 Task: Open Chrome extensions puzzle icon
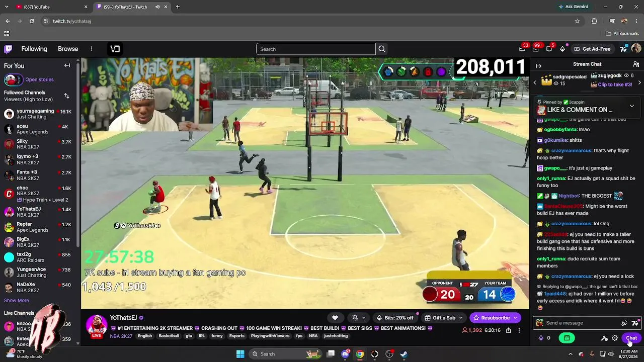(594, 21)
